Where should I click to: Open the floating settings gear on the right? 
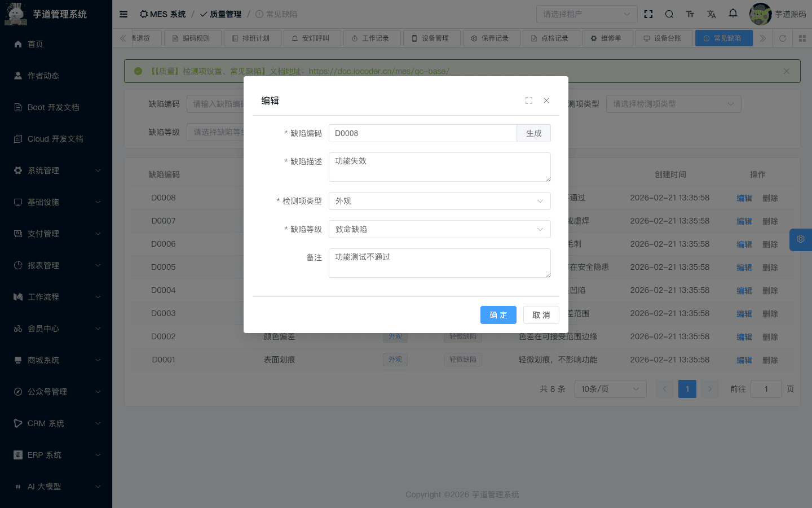(x=800, y=239)
